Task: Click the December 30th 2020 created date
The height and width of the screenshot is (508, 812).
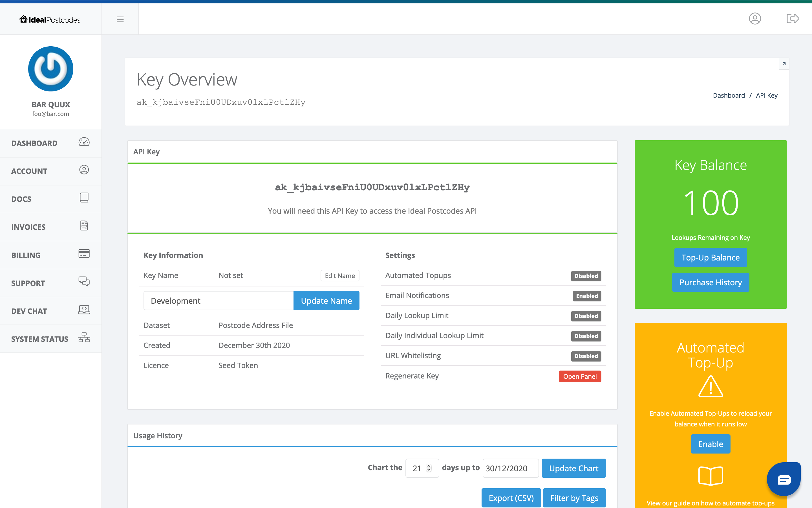Action: 254,345
